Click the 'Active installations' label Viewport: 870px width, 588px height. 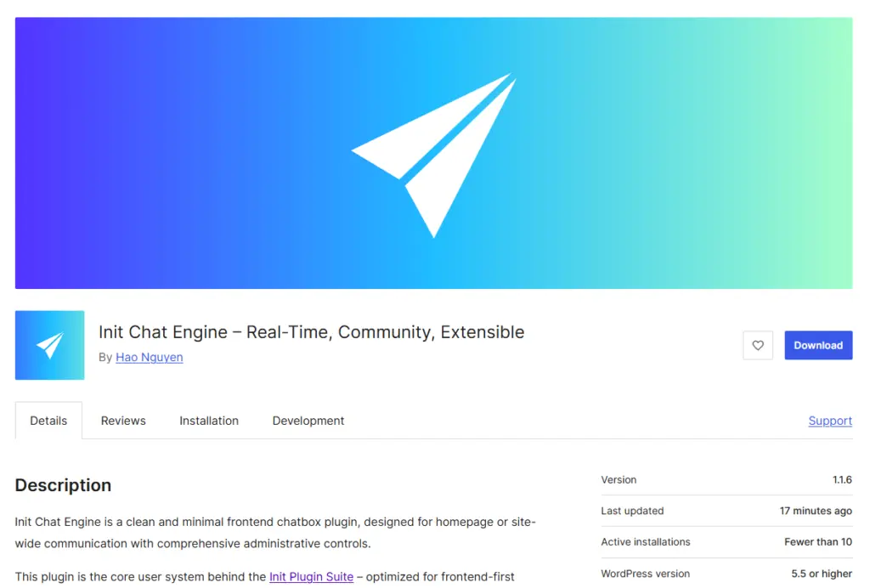click(646, 542)
